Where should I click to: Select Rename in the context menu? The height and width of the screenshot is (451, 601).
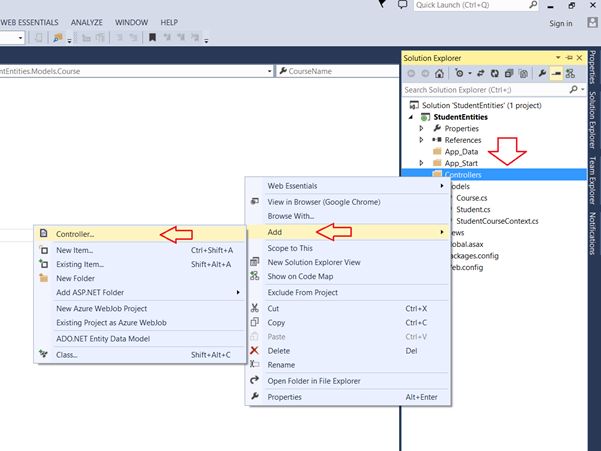pyautogui.click(x=348, y=365)
